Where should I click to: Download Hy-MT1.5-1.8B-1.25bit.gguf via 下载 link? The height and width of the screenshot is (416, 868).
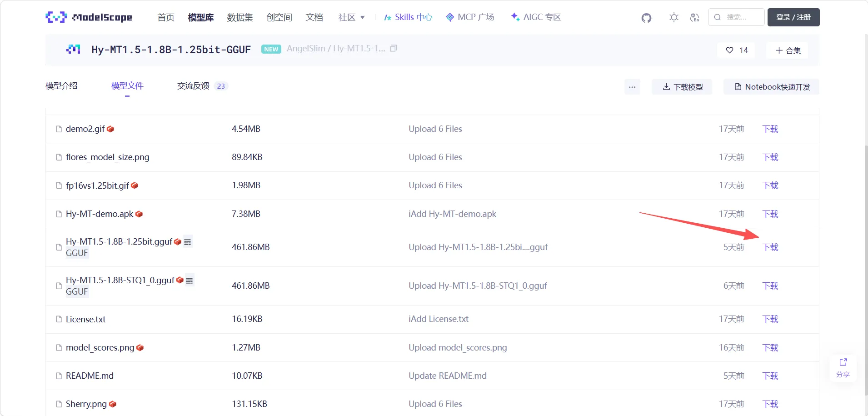pos(770,247)
